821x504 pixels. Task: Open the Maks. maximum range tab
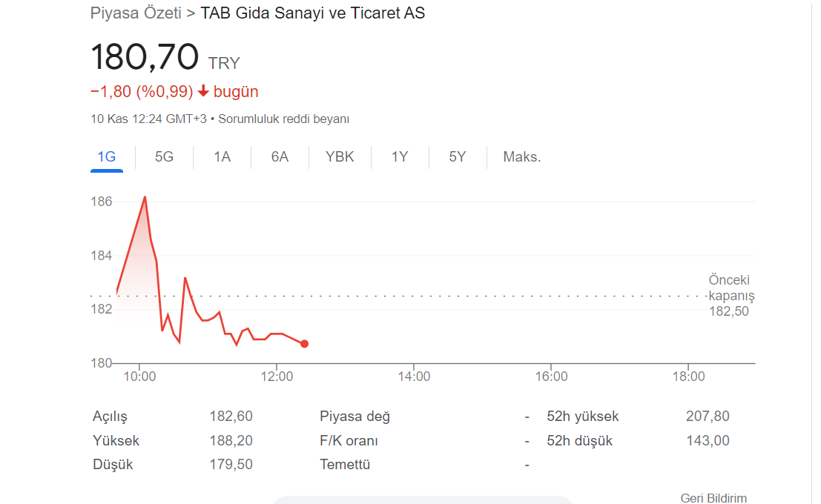click(521, 157)
